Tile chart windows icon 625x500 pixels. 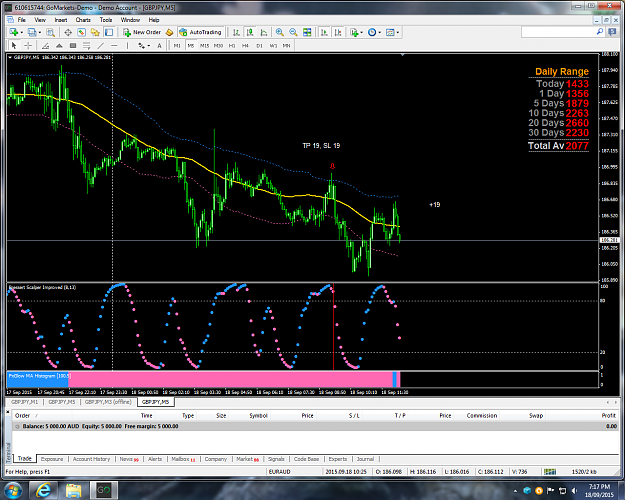307,32
